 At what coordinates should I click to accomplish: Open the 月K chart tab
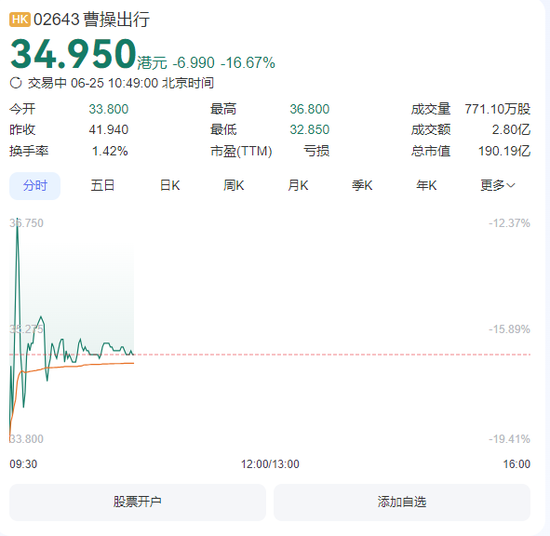298,185
